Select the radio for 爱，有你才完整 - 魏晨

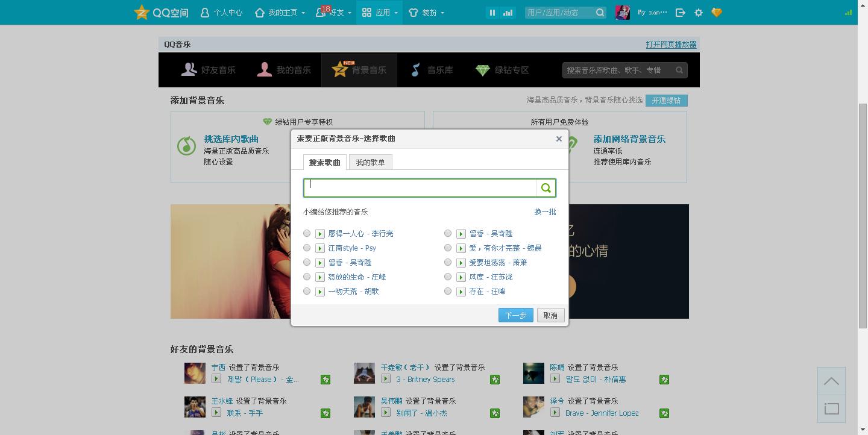tap(448, 248)
